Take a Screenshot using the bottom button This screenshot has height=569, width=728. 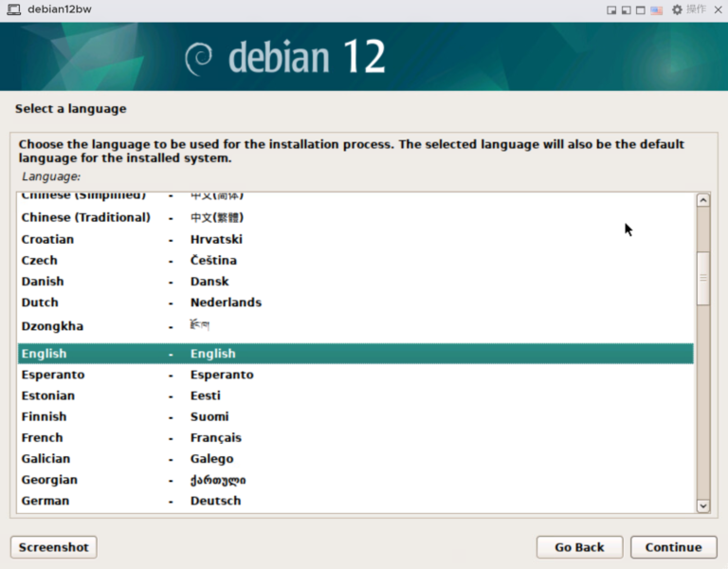tap(53, 547)
